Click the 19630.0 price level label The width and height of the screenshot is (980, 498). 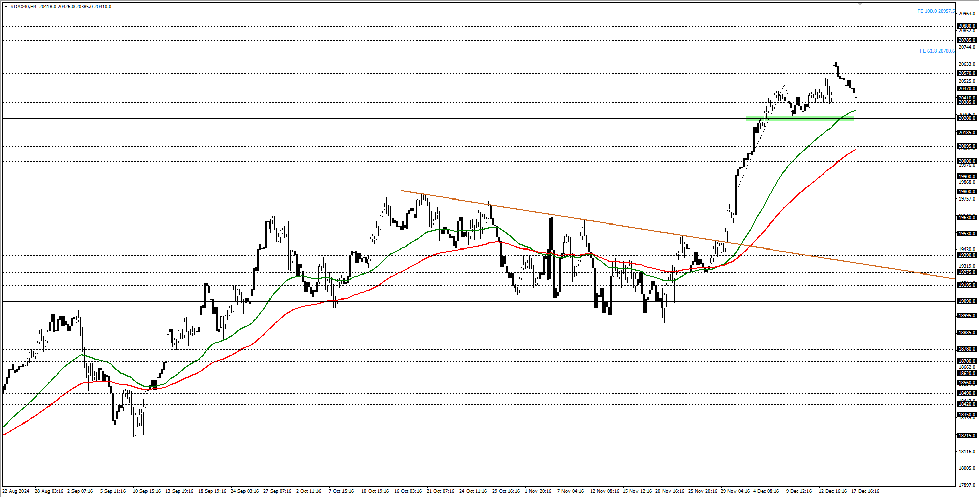967,218
